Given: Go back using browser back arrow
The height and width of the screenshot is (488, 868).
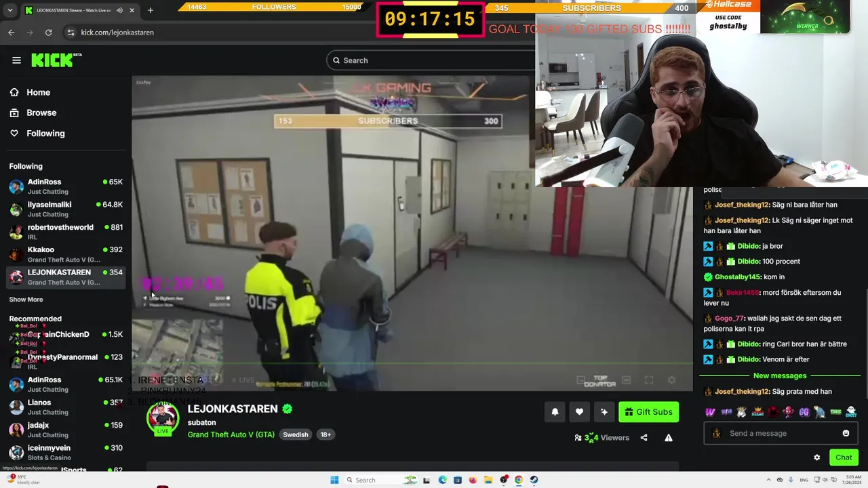Looking at the screenshot, I should (12, 33).
